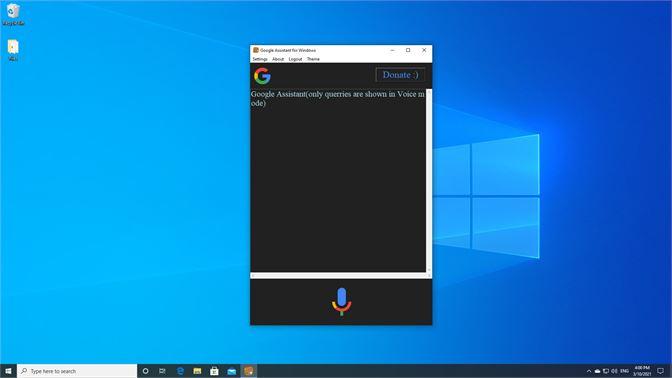The image size is (672, 378).
Task: Select the file icon below Recycle Bin
Action: (13, 50)
